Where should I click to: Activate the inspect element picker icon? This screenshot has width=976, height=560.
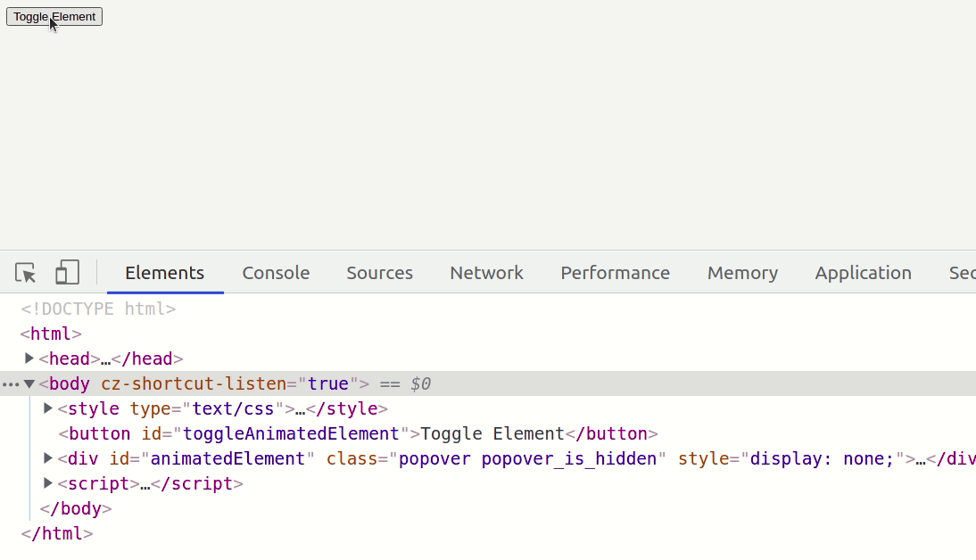[26, 273]
